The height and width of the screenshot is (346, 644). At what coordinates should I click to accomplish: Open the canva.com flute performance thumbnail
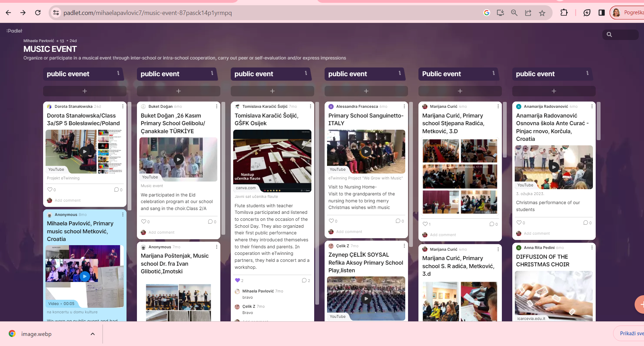[272, 161]
